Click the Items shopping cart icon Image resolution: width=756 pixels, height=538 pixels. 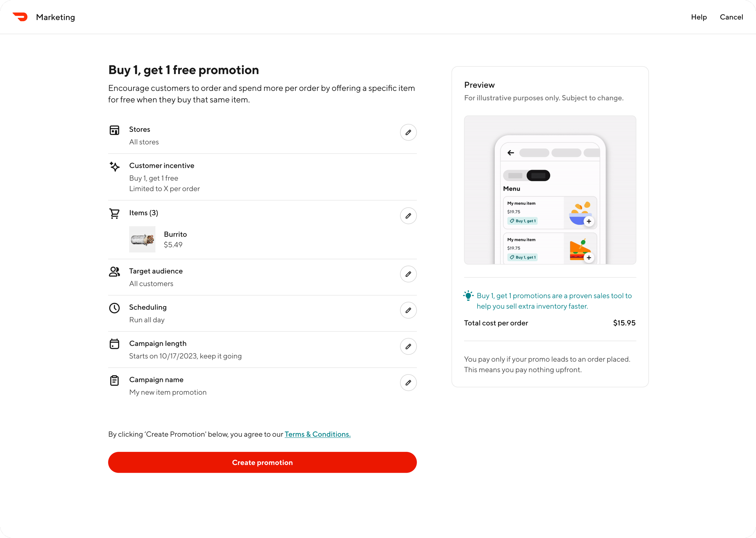[114, 214]
